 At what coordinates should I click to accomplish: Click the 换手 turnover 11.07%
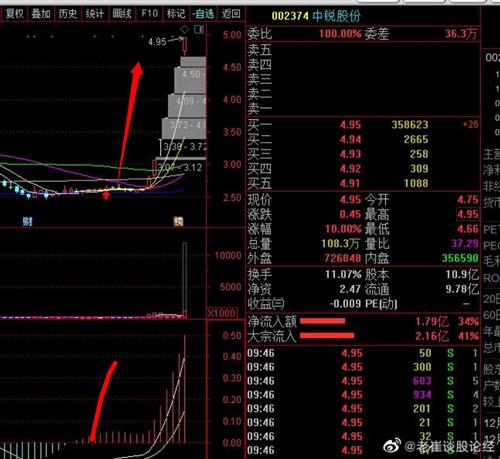tap(343, 275)
